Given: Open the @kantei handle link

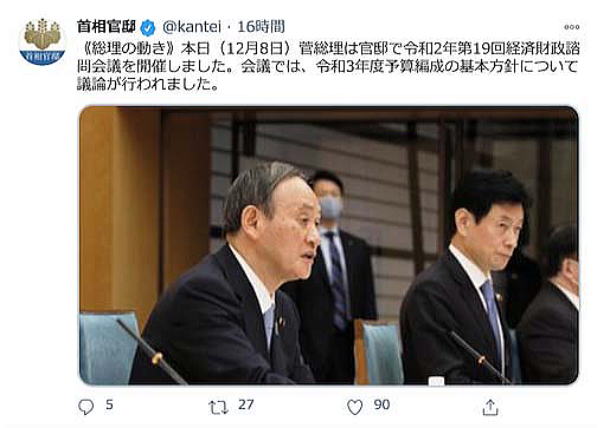Looking at the screenshot, I should [x=191, y=27].
